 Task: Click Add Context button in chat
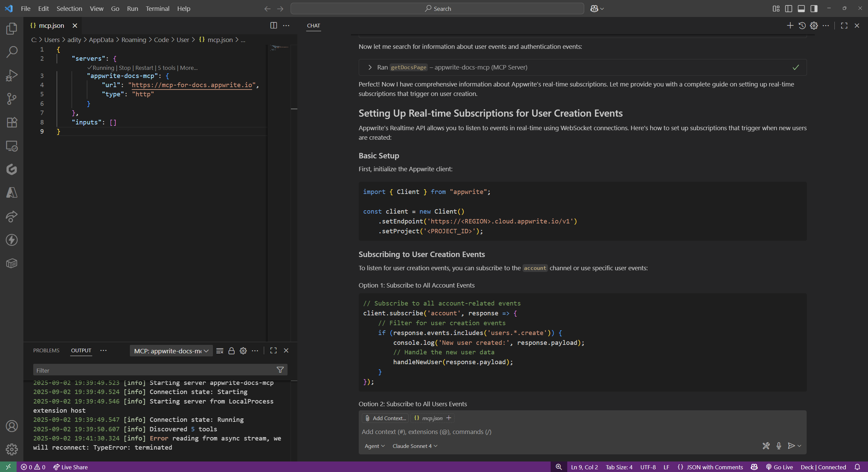pos(386,418)
